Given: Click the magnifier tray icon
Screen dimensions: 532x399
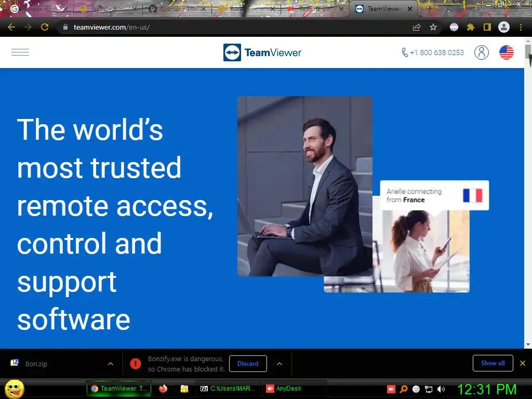Looking at the screenshot, I should (x=404, y=389).
